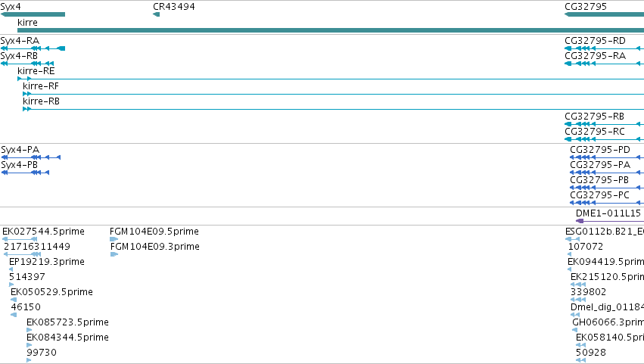The image size is (644, 364).
Task: Click the CR43494 gene arrow glyph
Action: (x=156, y=15)
